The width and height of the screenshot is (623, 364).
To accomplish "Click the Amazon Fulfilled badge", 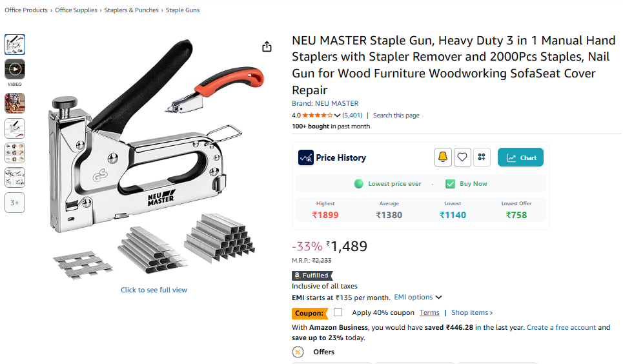I will (312, 276).
